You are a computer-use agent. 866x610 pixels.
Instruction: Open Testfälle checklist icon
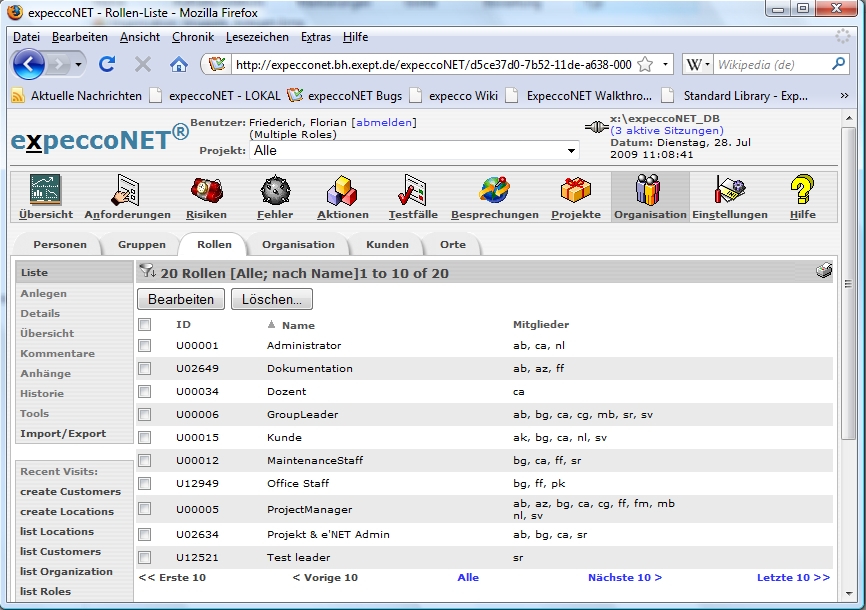pyautogui.click(x=412, y=190)
